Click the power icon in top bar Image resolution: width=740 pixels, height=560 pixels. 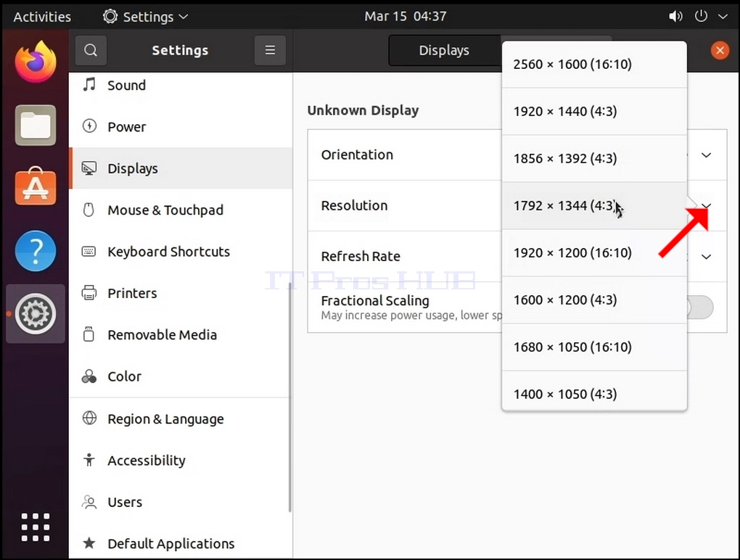tap(702, 16)
